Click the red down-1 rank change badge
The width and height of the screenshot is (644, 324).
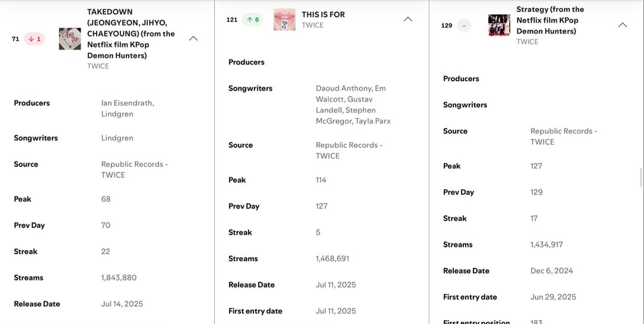(34, 39)
